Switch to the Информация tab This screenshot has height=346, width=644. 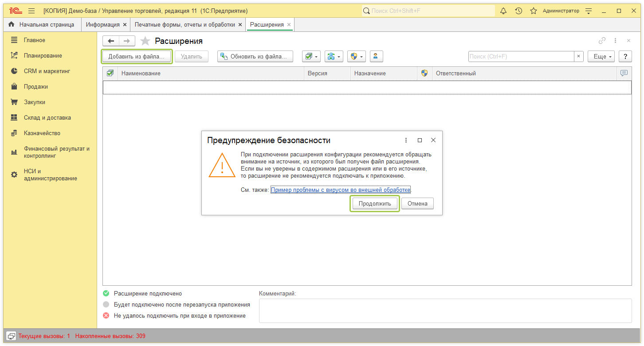[103, 25]
